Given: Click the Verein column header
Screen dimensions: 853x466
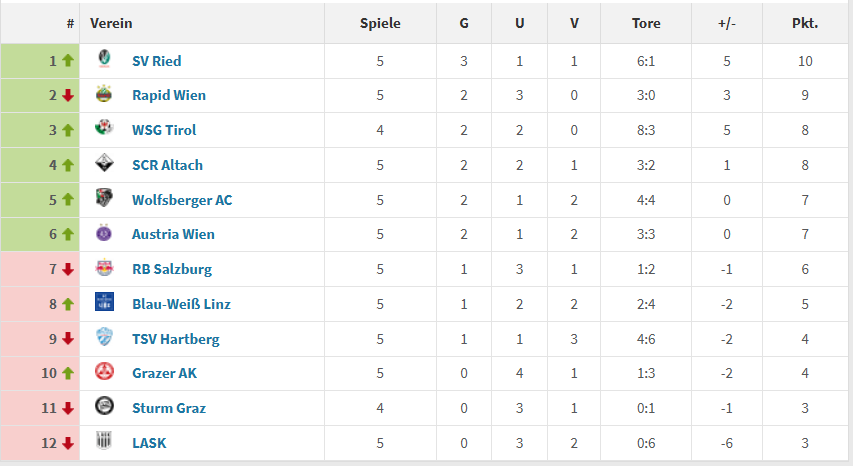Looking at the screenshot, I should (111, 23).
